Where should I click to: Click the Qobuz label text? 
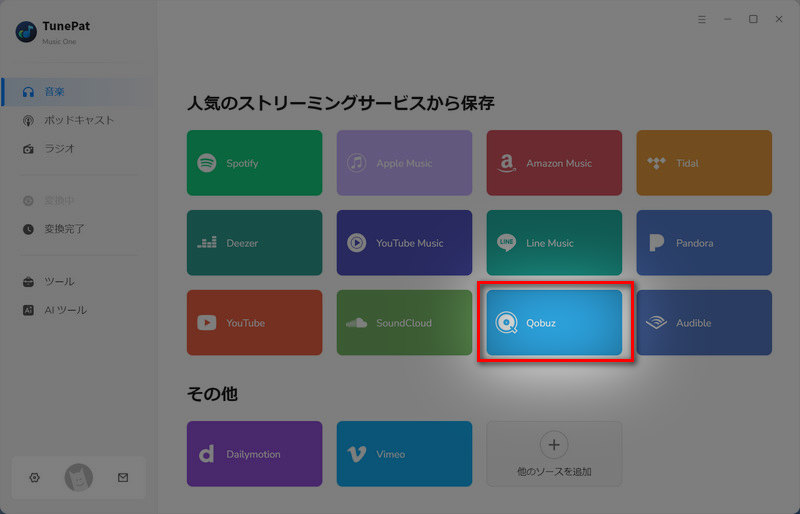[x=541, y=323]
